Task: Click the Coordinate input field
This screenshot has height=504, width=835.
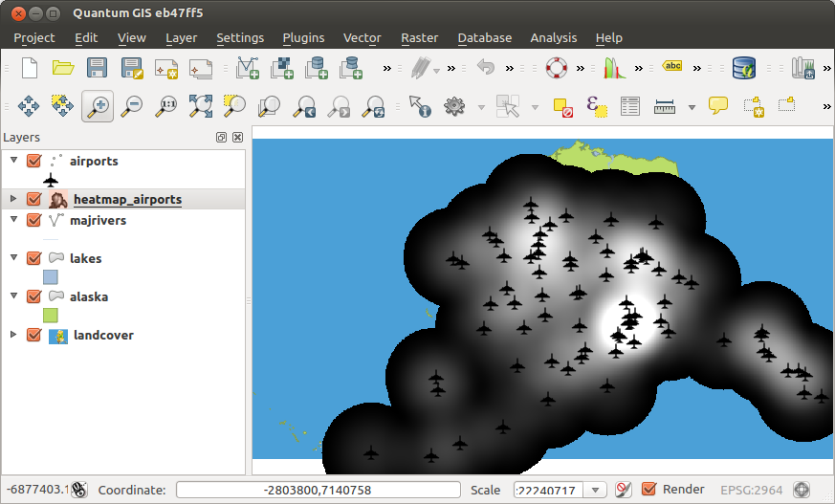Action: click(x=317, y=490)
